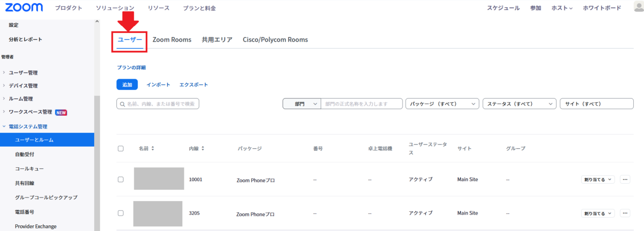This screenshot has height=231, width=644.
Task: Tick the select-all header checkbox
Action: [120, 149]
